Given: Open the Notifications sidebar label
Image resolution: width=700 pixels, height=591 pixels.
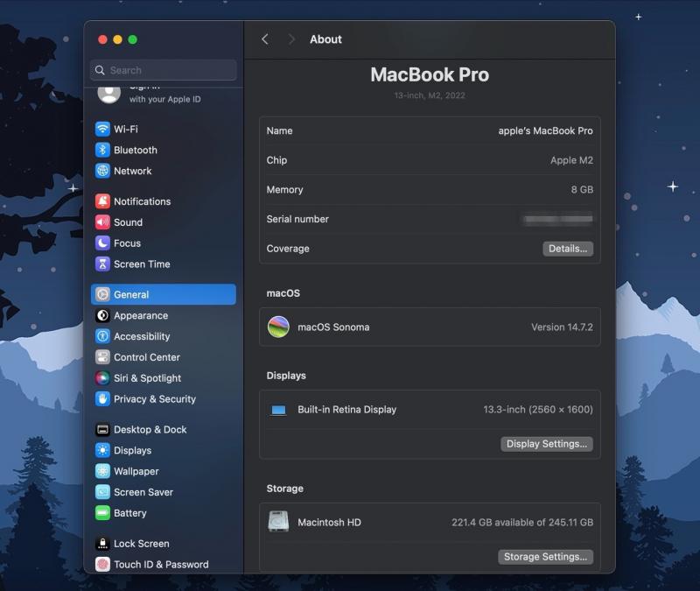Looking at the screenshot, I should [142, 201].
